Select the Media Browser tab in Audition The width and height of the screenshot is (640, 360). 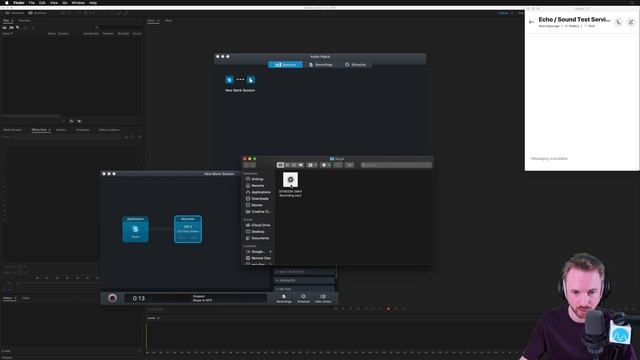12,130
